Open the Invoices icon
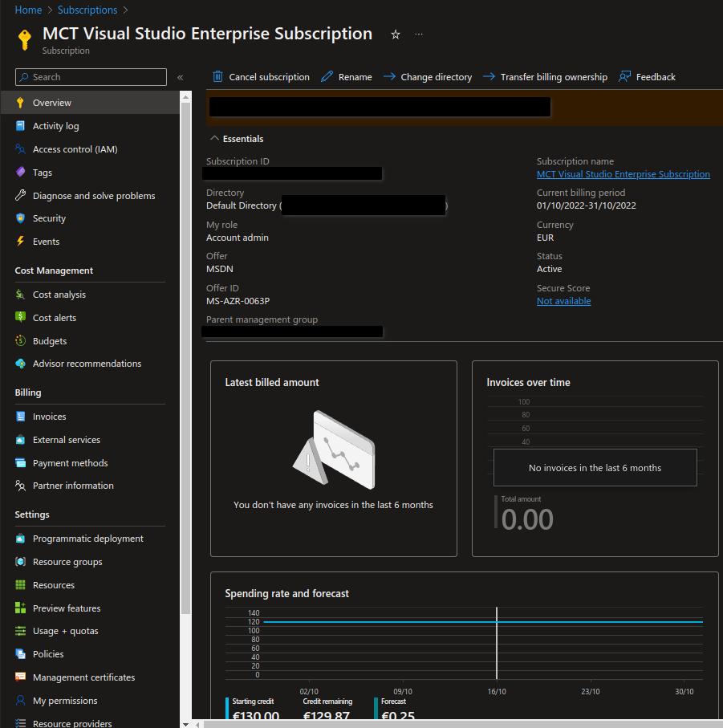Image resolution: width=723 pixels, height=728 pixels. (20, 417)
